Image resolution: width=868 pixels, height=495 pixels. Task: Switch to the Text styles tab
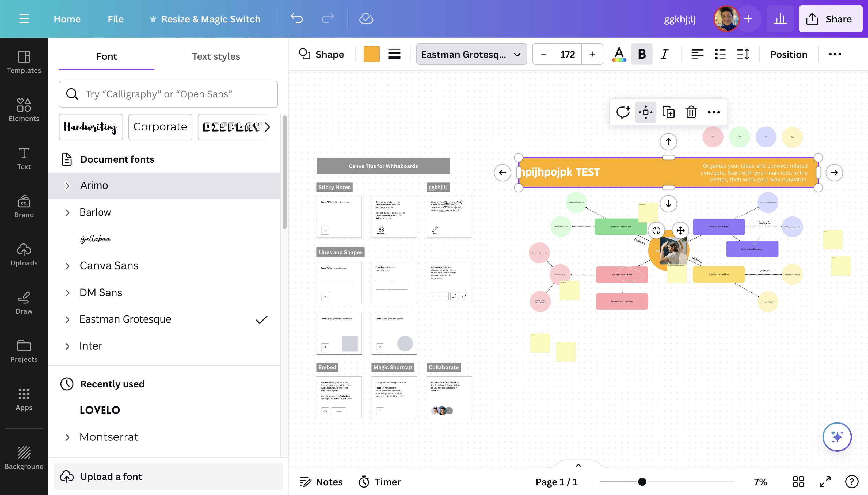[216, 56]
